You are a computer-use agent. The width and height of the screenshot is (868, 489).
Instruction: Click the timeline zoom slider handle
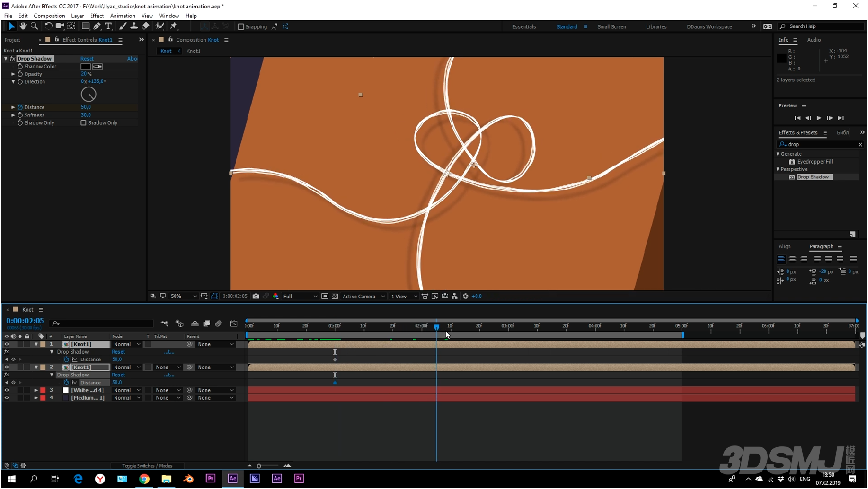pos(259,466)
